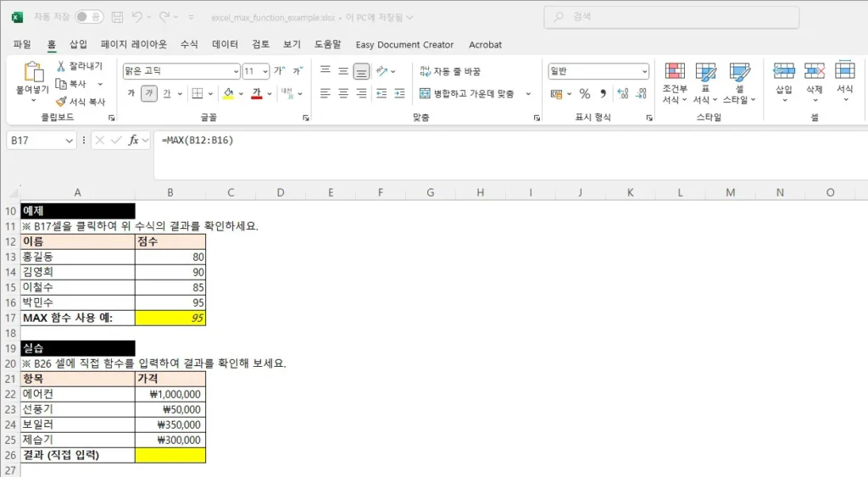The height and width of the screenshot is (477, 868).
Task: Activate Format Painter (서식 복사) brush
Action: pos(61,102)
